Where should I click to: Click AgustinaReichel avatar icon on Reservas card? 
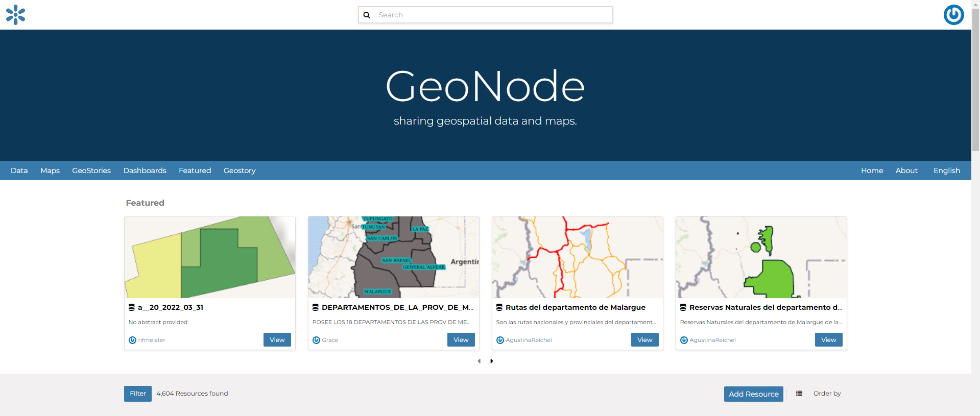pos(684,340)
